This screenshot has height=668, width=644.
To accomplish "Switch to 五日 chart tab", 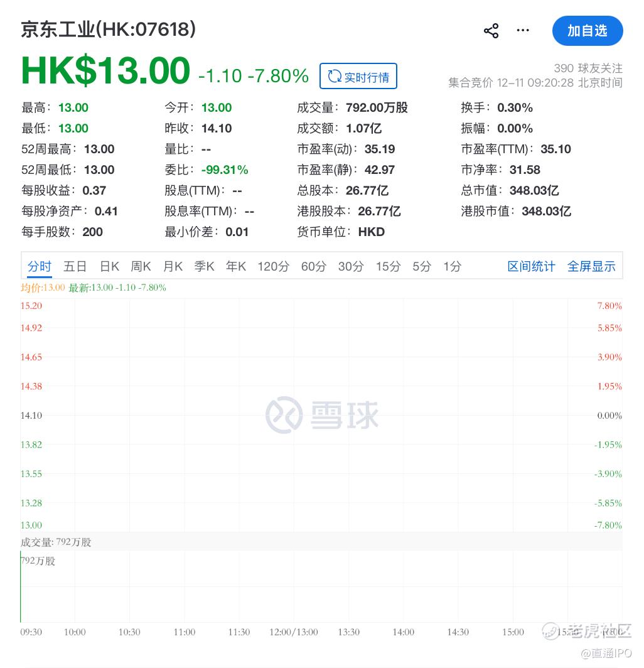I will click(x=75, y=266).
